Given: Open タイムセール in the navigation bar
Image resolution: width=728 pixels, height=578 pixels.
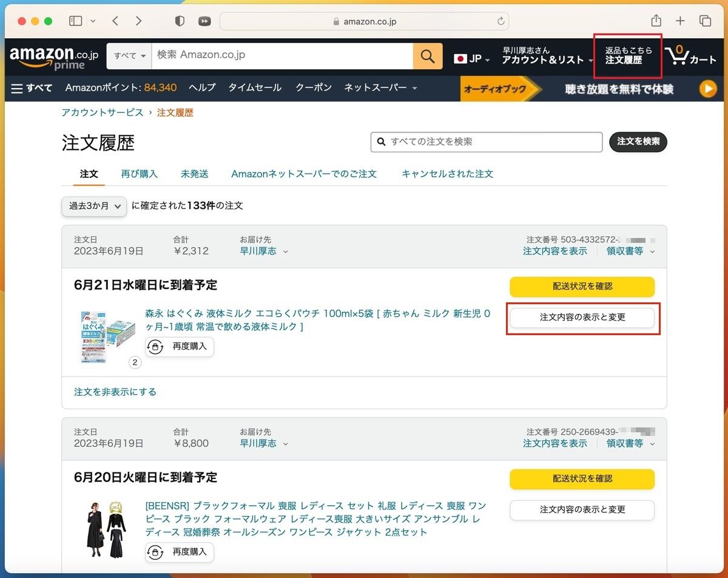Looking at the screenshot, I should (x=255, y=88).
